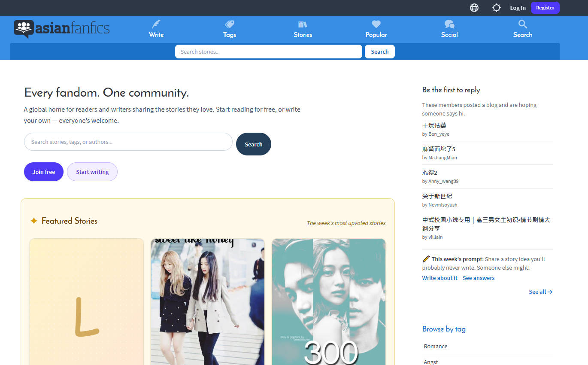Click the Log In link
Screen dimensions: 588x365
(518, 8)
